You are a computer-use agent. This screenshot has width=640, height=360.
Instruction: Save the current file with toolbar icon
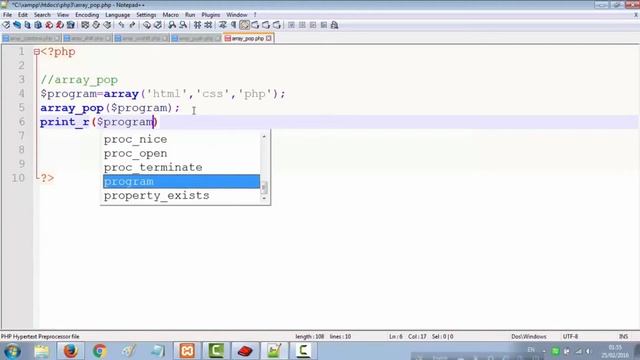tap(27, 25)
